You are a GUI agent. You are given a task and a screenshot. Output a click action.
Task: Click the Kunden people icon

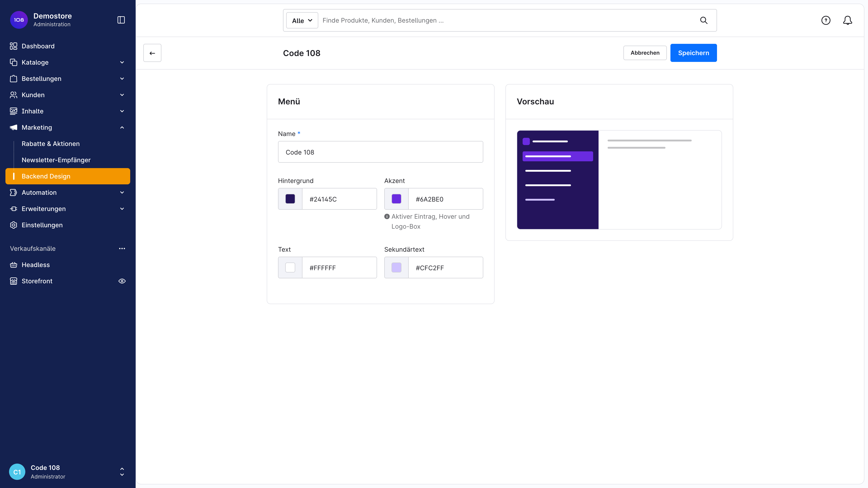[x=14, y=95]
